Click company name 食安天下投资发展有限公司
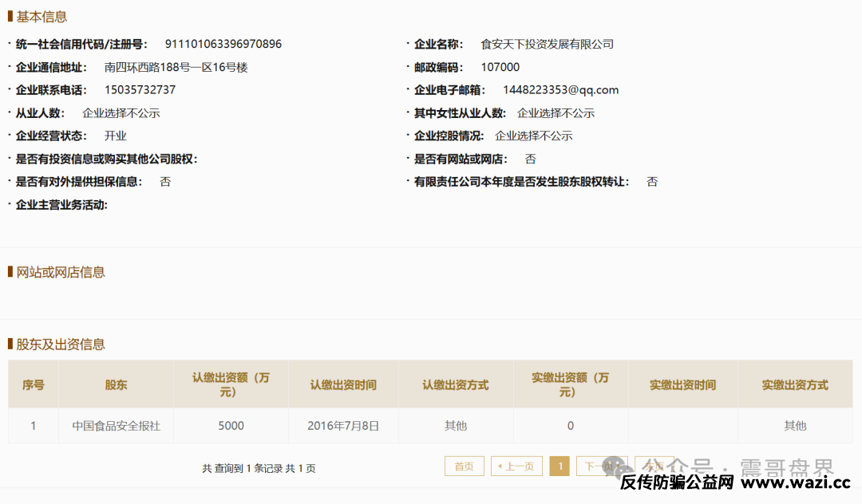 547,44
